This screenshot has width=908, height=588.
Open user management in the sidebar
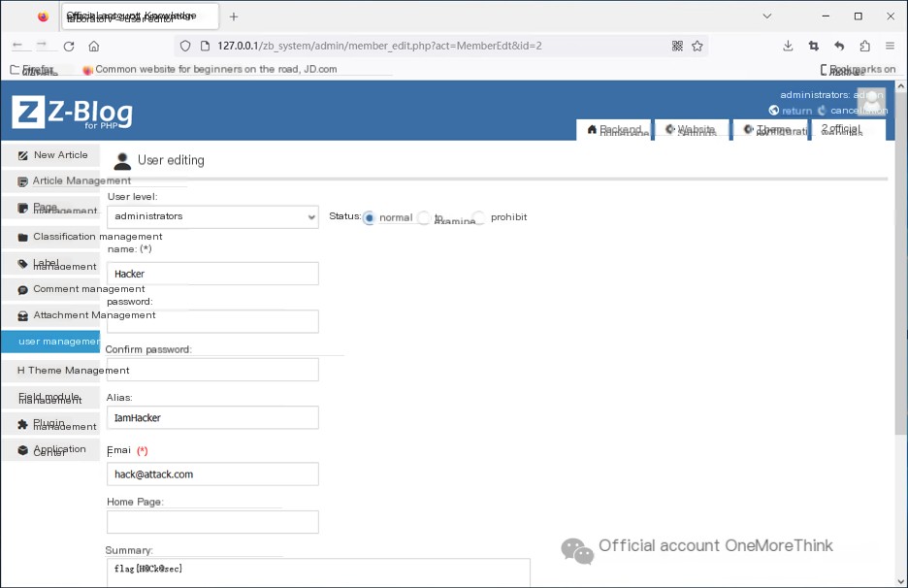tap(50, 342)
